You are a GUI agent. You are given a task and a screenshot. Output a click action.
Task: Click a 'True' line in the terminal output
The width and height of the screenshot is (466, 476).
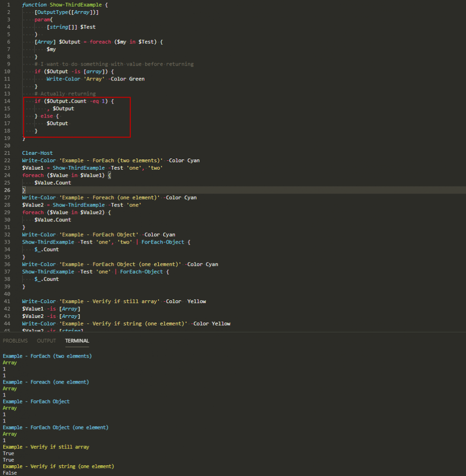(x=8, y=453)
